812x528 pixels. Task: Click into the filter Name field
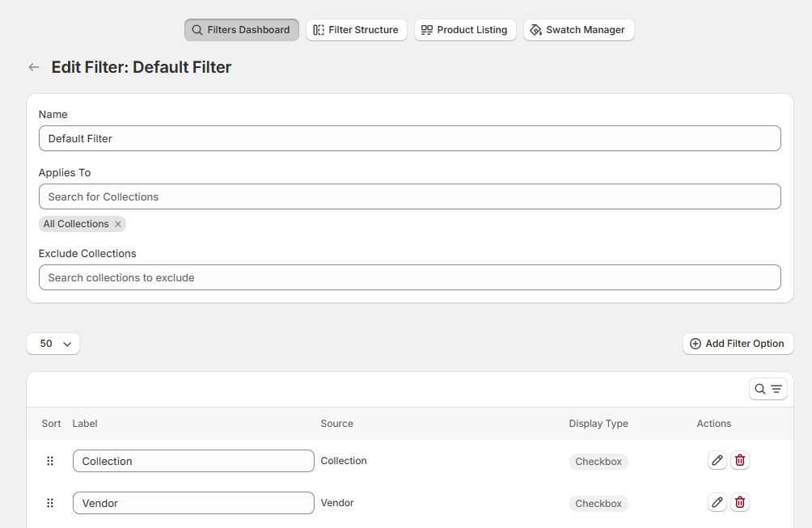pyautogui.click(x=409, y=138)
